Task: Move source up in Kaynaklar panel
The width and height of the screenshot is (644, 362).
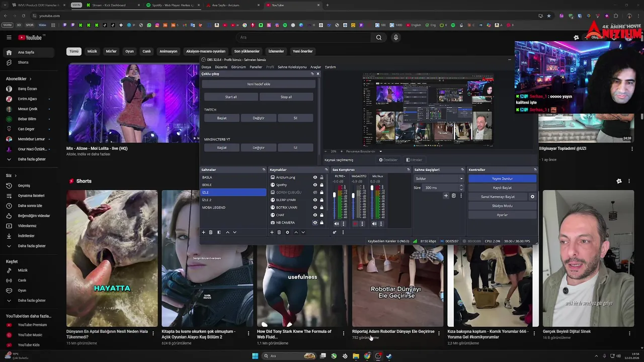Action: [x=296, y=232]
